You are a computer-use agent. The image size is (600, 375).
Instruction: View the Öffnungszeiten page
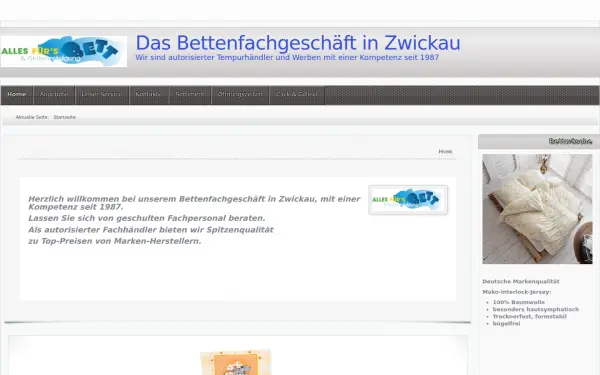click(240, 95)
